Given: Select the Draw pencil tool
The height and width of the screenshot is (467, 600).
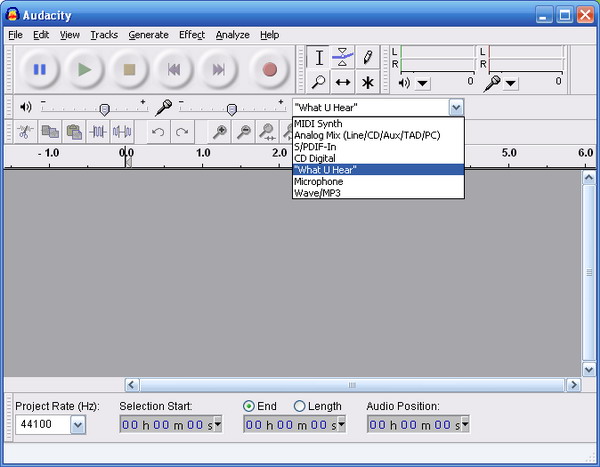Looking at the screenshot, I should pyautogui.click(x=367, y=58).
